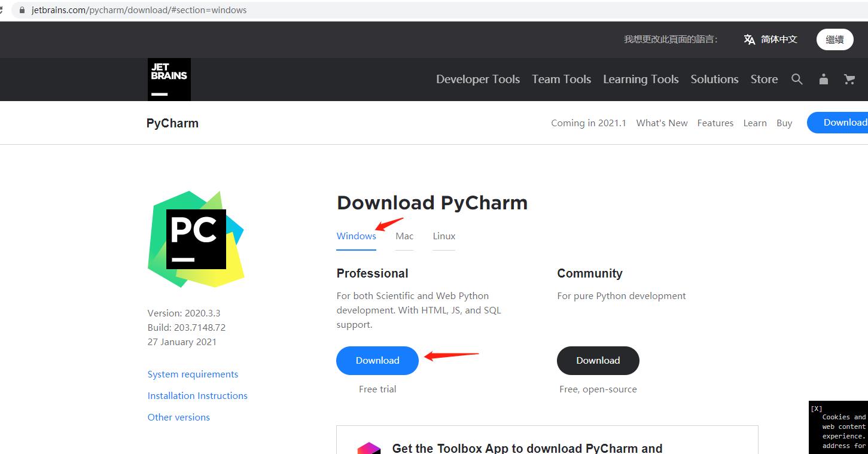Image resolution: width=868 pixels, height=454 pixels.
Task: Click the Build: 203.7148.72 text
Action: [187, 328]
